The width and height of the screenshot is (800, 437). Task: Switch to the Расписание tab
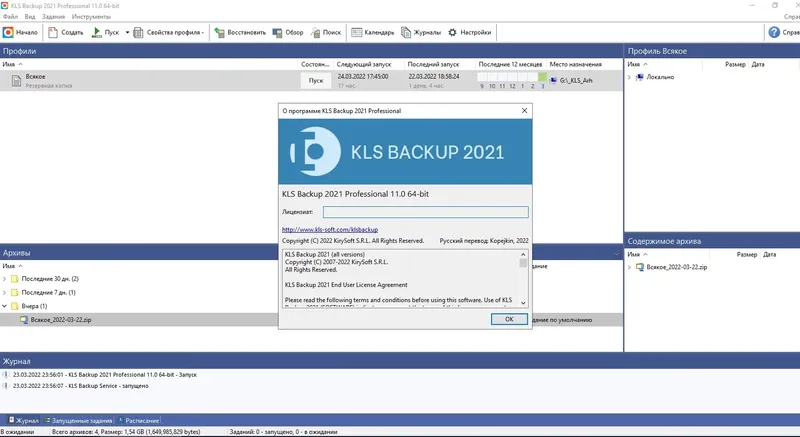tap(138, 421)
